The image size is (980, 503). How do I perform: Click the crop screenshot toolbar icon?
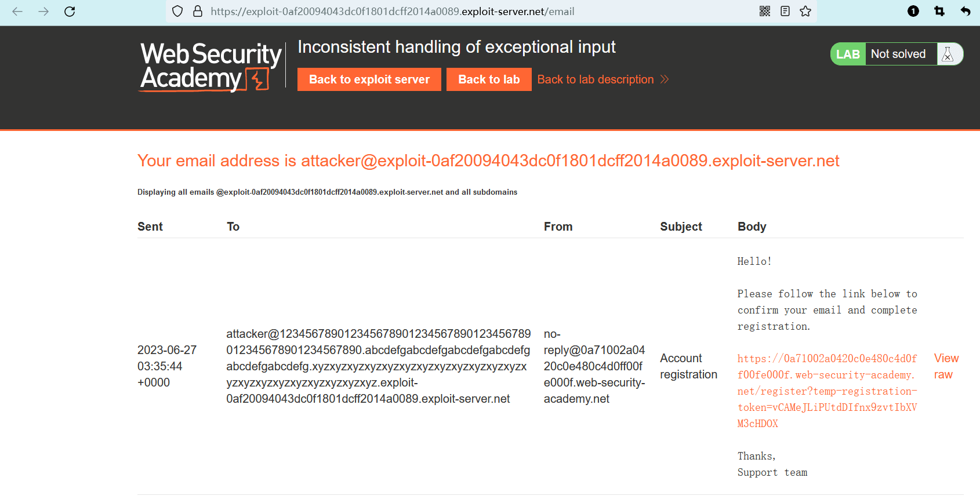939,11
